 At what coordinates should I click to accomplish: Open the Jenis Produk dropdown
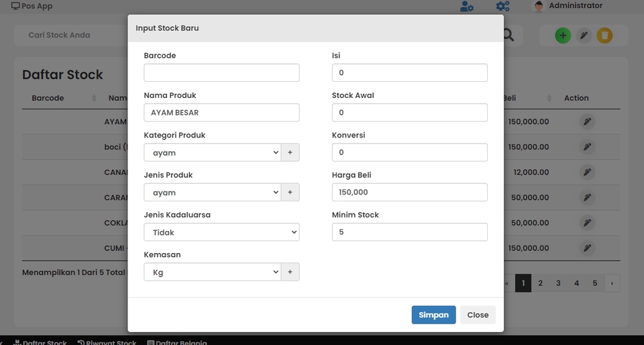[213, 192]
